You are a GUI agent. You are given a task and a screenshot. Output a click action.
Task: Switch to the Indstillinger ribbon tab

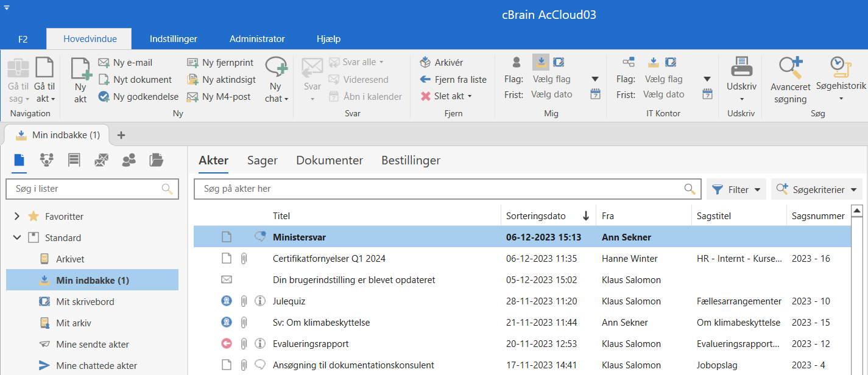click(x=174, y=39)
